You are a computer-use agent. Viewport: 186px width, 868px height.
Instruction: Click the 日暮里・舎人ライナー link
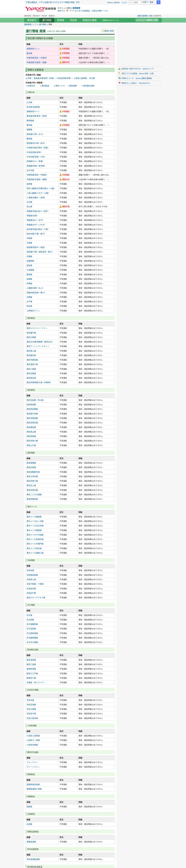[36, 682]
